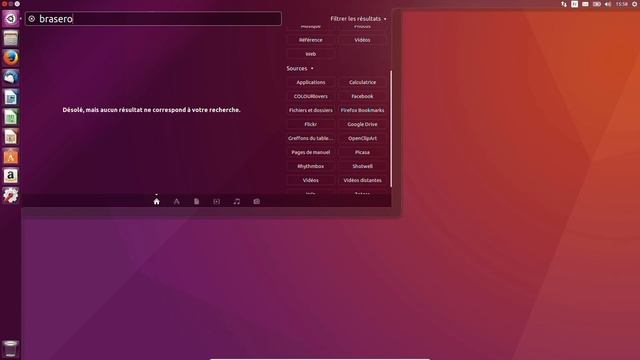Toggle the Applications source filter

coord(311,82)
